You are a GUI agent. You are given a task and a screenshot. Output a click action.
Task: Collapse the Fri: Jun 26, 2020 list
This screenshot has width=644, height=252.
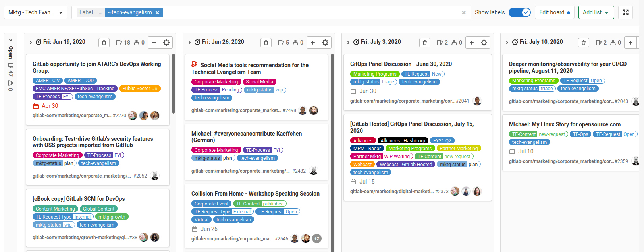(189, 42)
